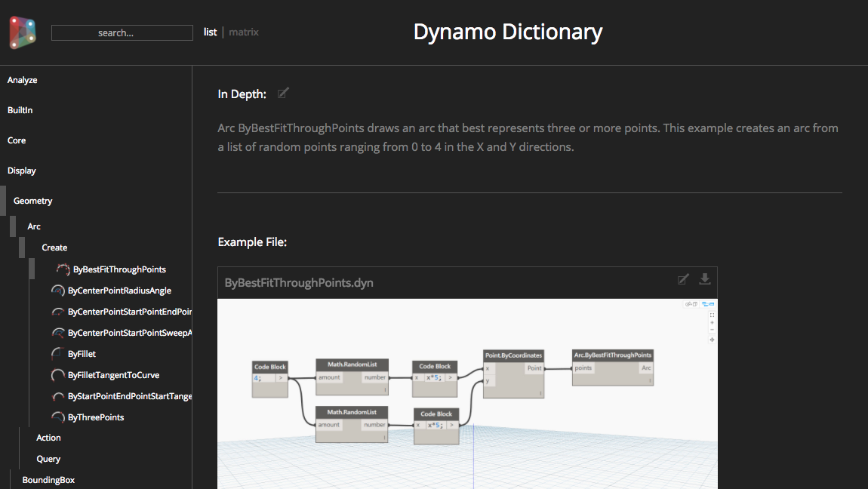Expand the Query group under Arc
This screenshot has width=868, height=489.
pos(48,459)
